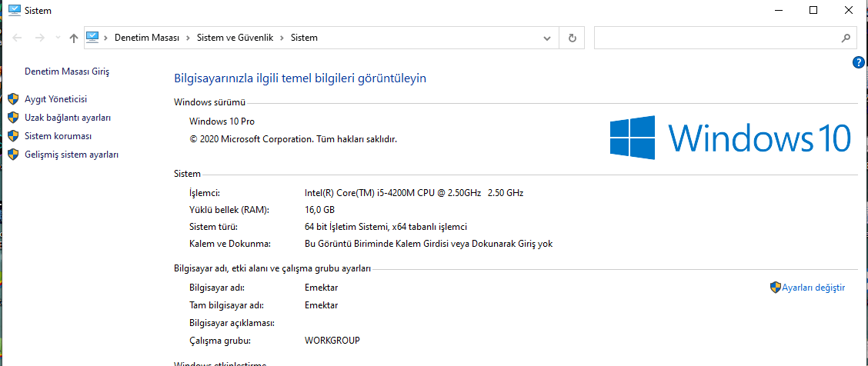Expand the first breadcrumb chevron after computer icon
This screenshot has height=366, width=868.
click(105, 38)
